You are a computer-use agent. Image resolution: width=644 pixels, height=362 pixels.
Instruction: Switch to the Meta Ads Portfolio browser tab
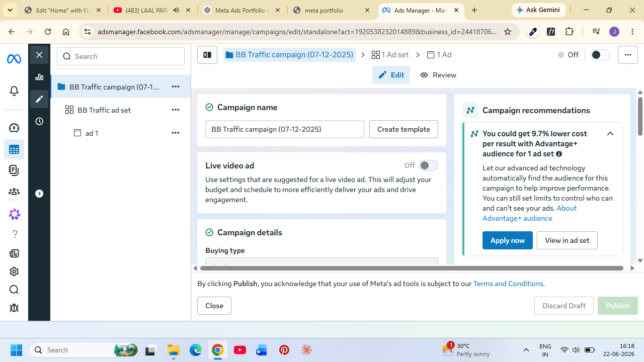pos(243,10)
